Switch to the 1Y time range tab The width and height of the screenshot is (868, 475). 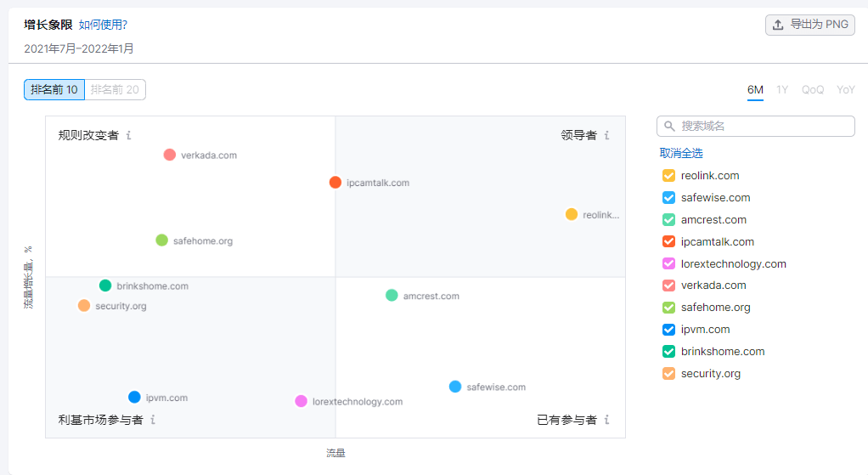coord(782,90)
